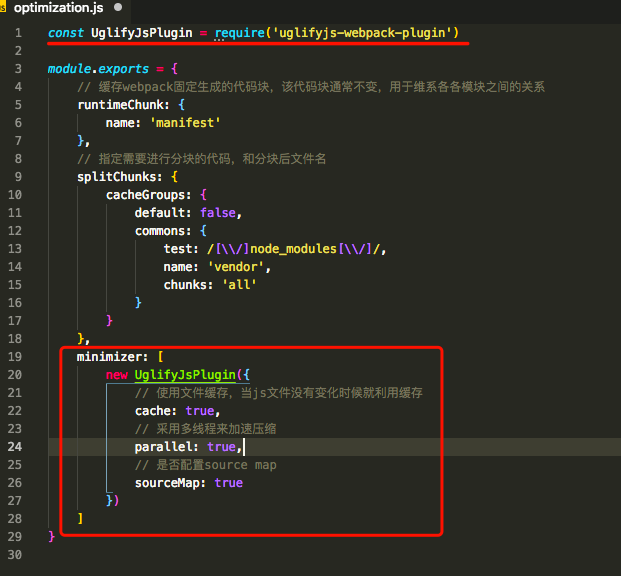
Task: Click 'UglifyJsPlugin' constructor on line 20
Action: (185, 375)
